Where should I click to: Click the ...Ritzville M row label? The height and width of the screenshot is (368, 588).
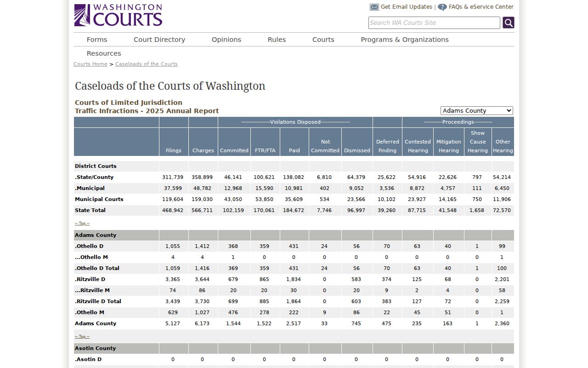tap(92, 290)
